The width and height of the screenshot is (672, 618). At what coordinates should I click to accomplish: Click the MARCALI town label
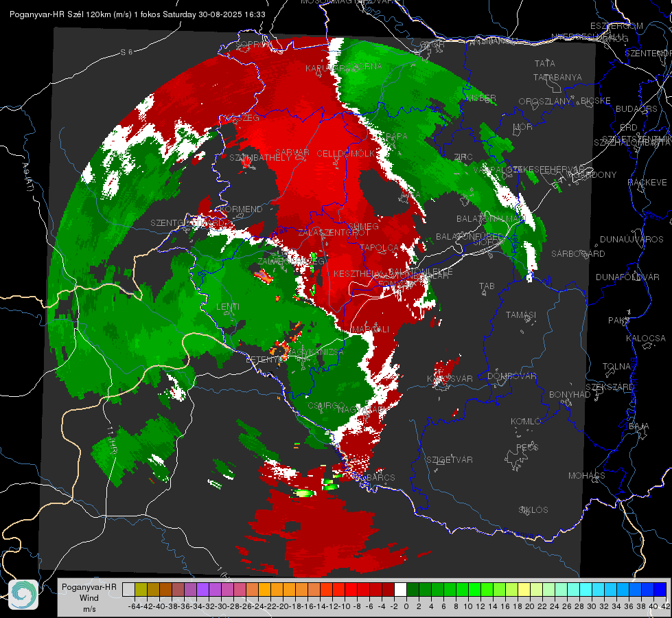pyautogui.click(x=371, y=330)
